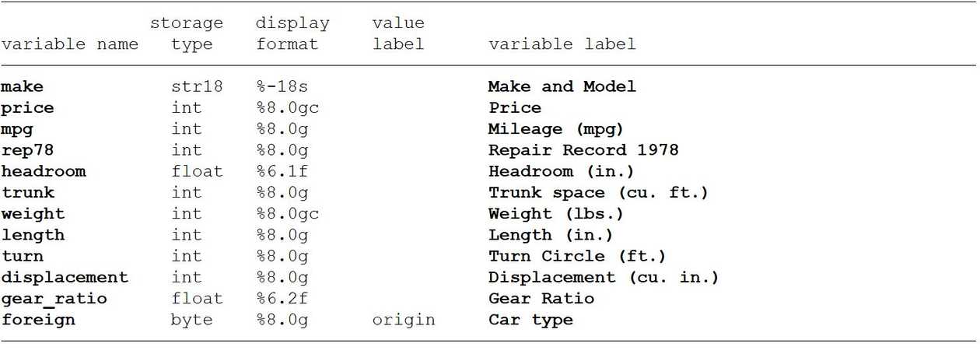
Task: Select the 'rep78' variable
Action: click(27, 150)
